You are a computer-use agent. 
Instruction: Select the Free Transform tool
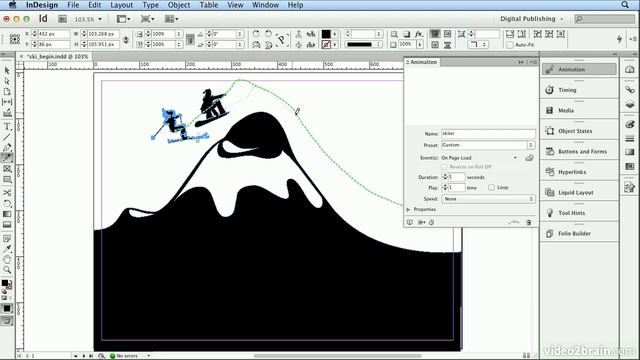click(x=7, y=203)
